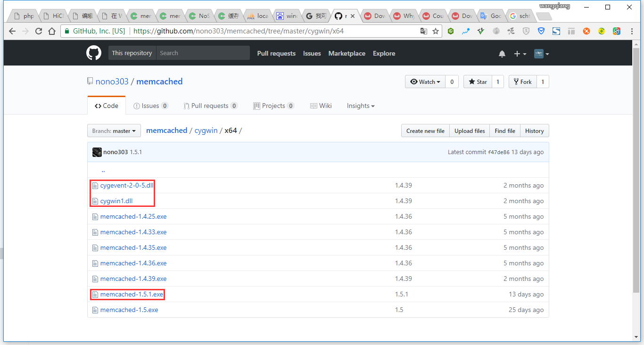Open the Projects tab
Image resolution: width=644 pixels, height=345 pixels.
tap(274, 106)
